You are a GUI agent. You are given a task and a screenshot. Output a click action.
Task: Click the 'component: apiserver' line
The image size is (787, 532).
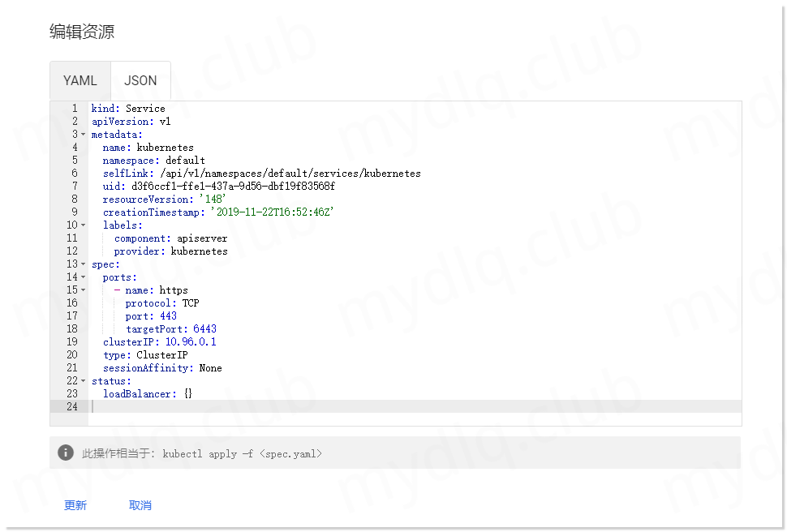pos(170,238)
